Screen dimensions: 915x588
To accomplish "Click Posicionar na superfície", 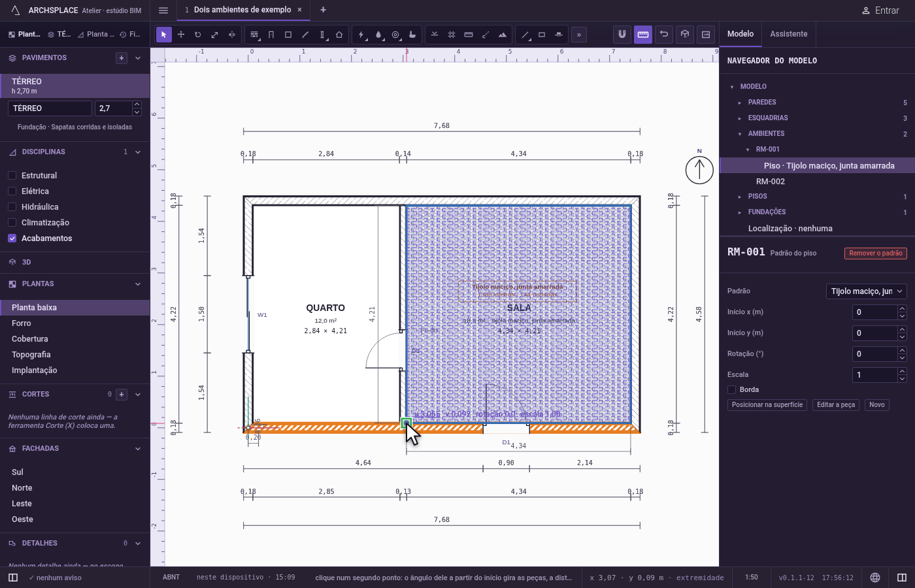I will point(767,405).
